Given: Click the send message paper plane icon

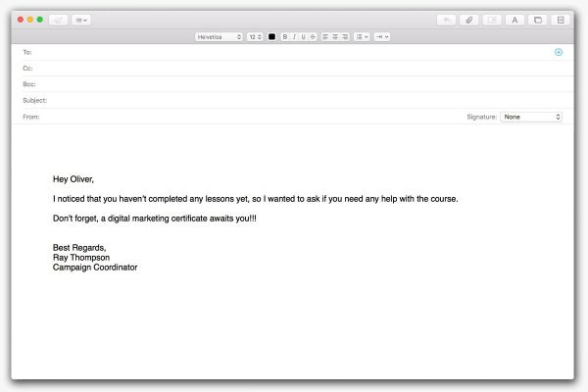Looking at the screenshot, I should pyautogui.click(x=58, y=20).
